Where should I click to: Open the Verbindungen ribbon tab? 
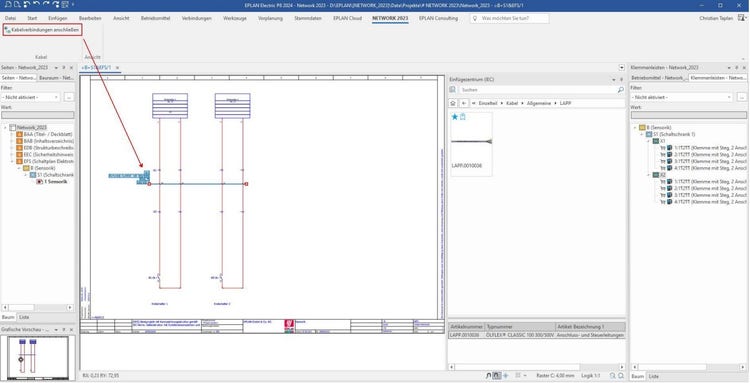pos(197,18)
